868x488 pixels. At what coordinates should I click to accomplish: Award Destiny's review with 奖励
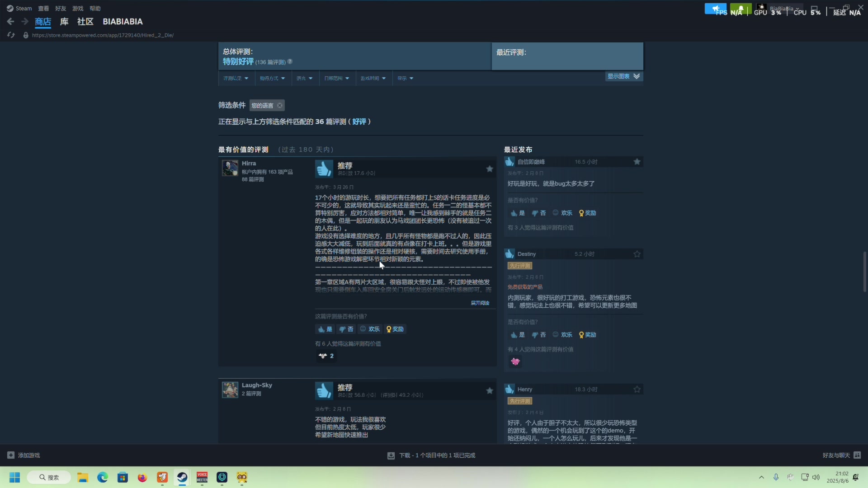pos(588,335)
